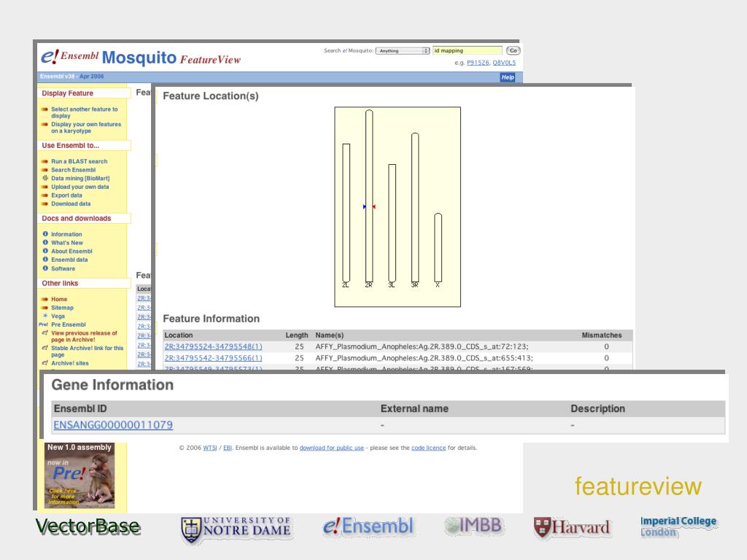Screen dimensions: 747x560
Task: Open example link Q8V0L5
Action: pos(504,63)
